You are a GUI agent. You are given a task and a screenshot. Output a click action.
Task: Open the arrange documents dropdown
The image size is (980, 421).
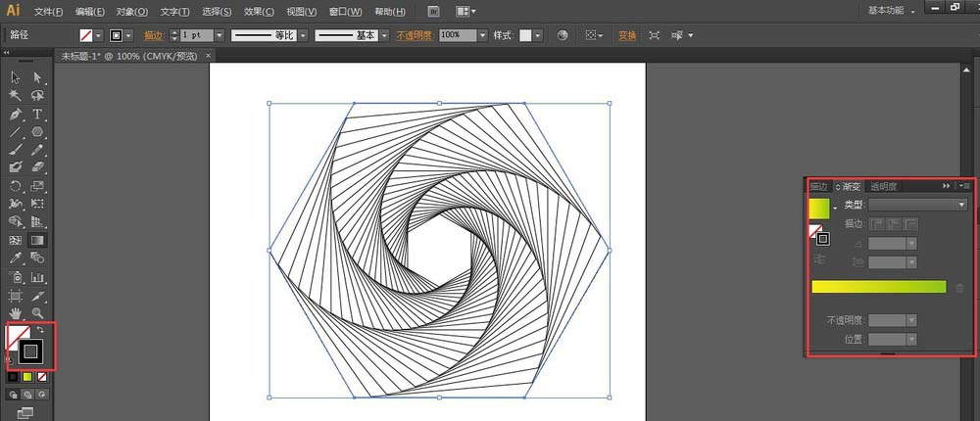(x=466, y=11)
